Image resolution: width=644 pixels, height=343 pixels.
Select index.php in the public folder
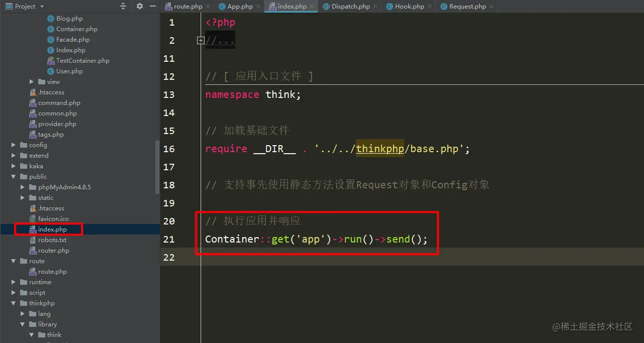52,230
